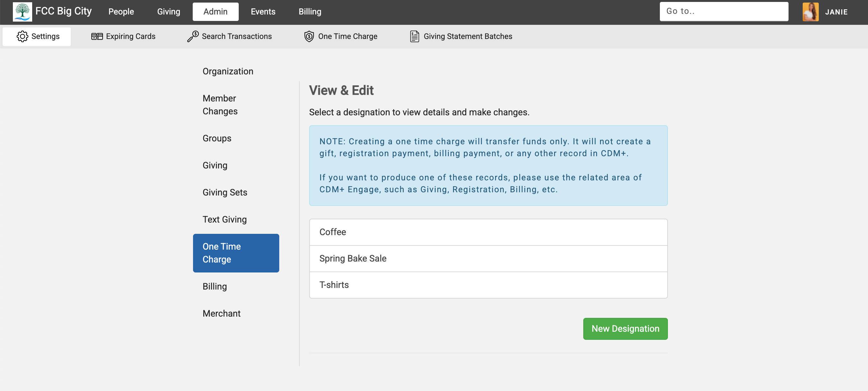Screen dimensions: 868x391
Task: Open the Text Giving settings page
Action: 225,219
